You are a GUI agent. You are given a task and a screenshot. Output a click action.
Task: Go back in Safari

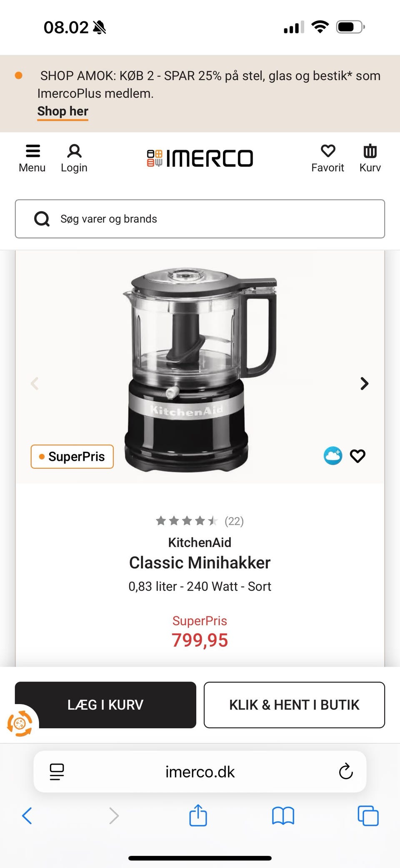[27, 816]
